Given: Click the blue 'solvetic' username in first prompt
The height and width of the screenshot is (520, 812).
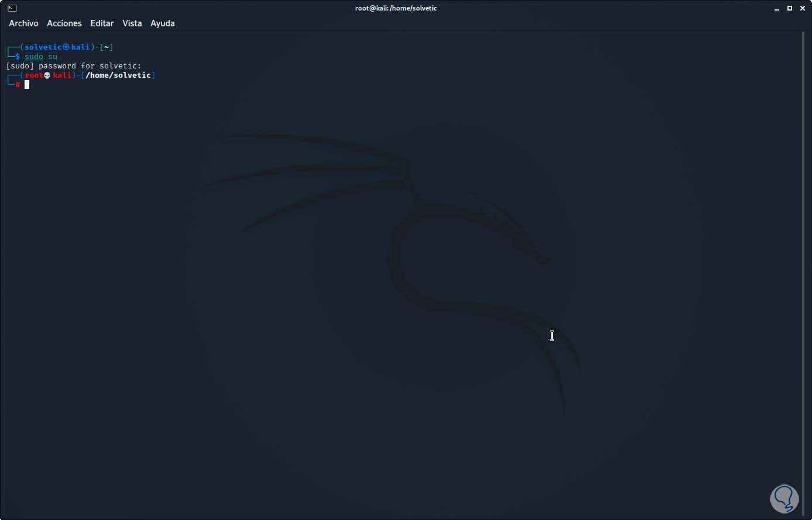Looking at the screenshot, I should (x=43, y=47).
